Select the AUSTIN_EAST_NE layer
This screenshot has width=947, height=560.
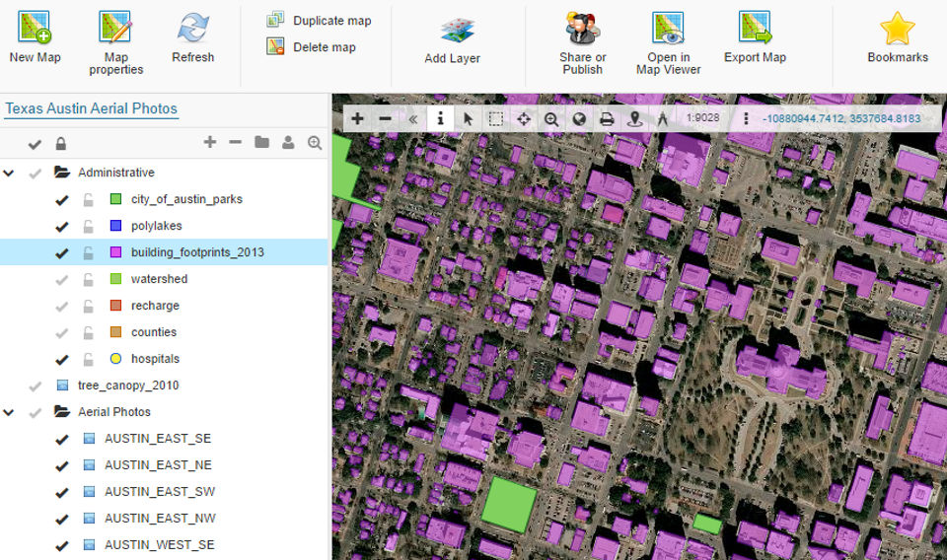[158, 465]
